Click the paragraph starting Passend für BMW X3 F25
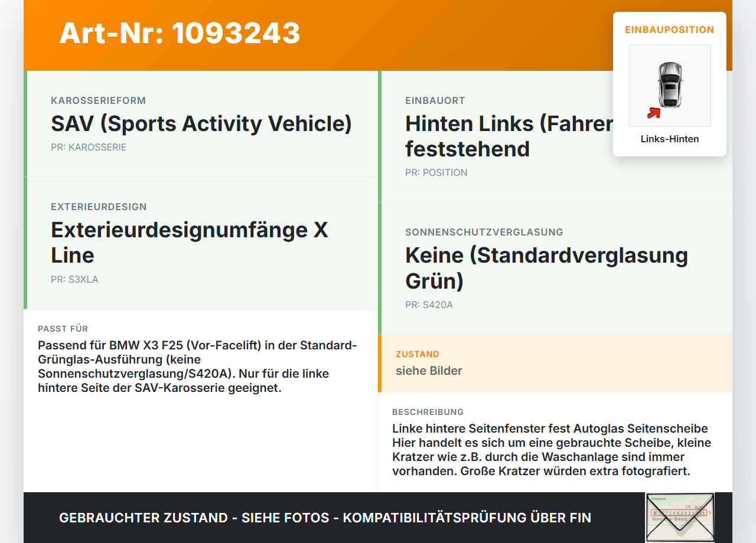 click(x=197, y=367)
